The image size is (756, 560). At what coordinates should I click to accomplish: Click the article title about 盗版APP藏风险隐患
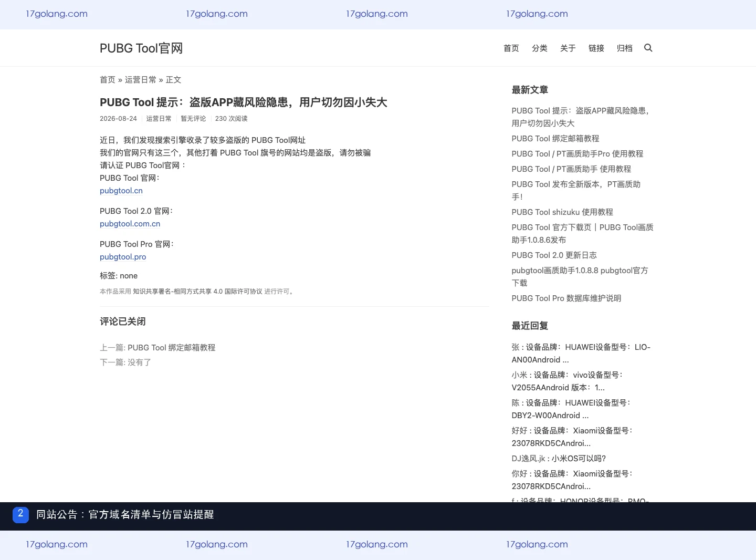pyautogui.click(x=244, y=102)
